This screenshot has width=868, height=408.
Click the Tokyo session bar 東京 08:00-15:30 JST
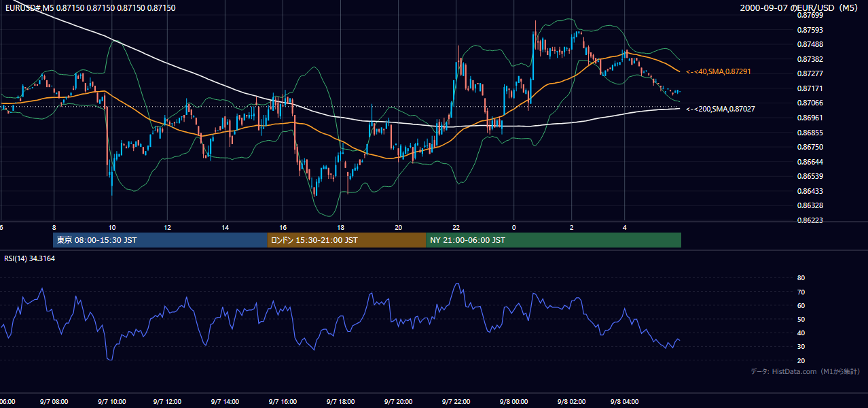[160, 240]
